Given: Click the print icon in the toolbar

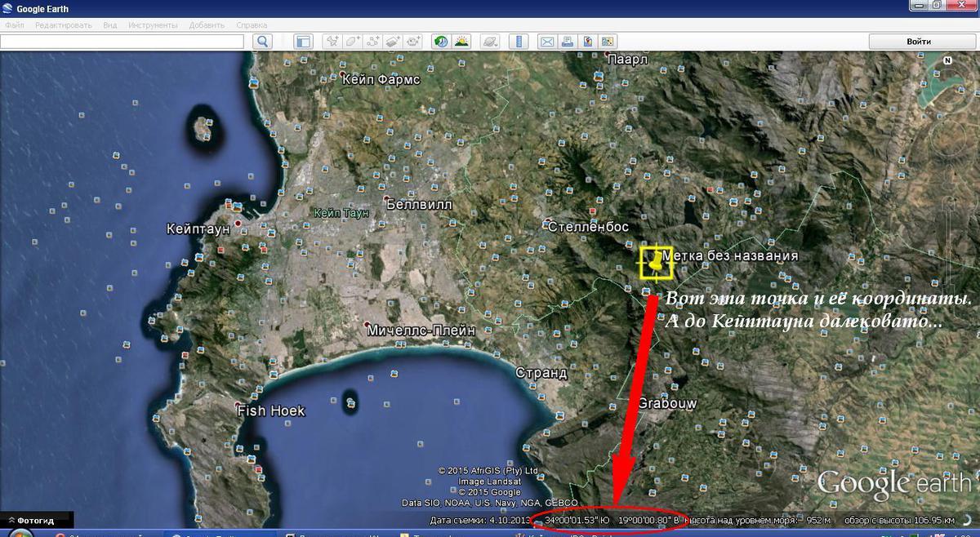Looking at the screenshot, I should (x=568, y=41).
